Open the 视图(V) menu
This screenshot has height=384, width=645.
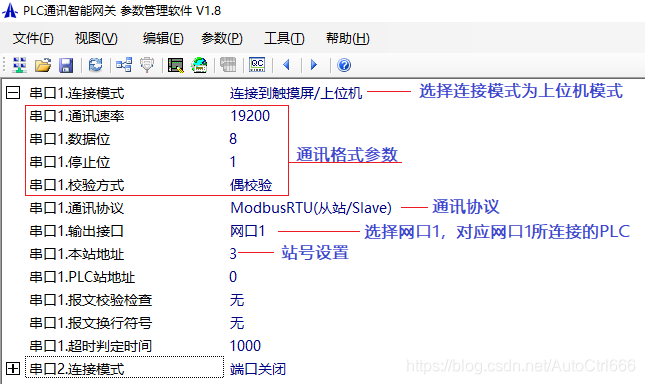point(96,38)
